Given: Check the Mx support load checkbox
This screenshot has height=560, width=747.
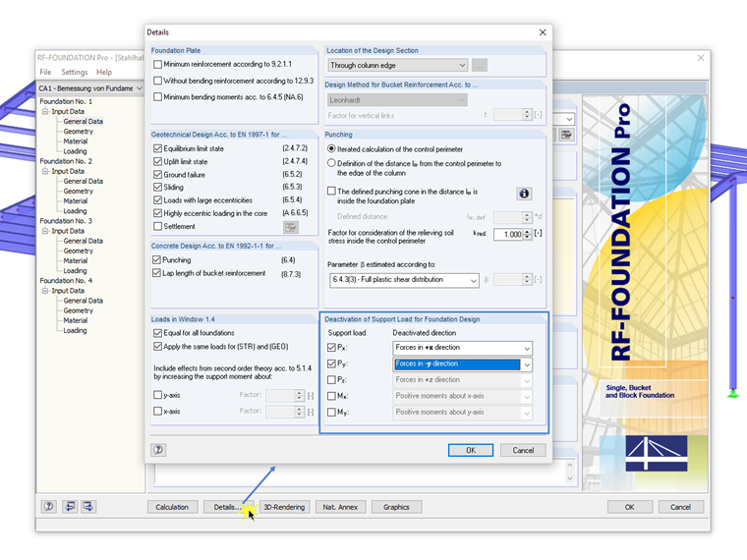Looking at the screenshot, I should (x=331, y=396).
